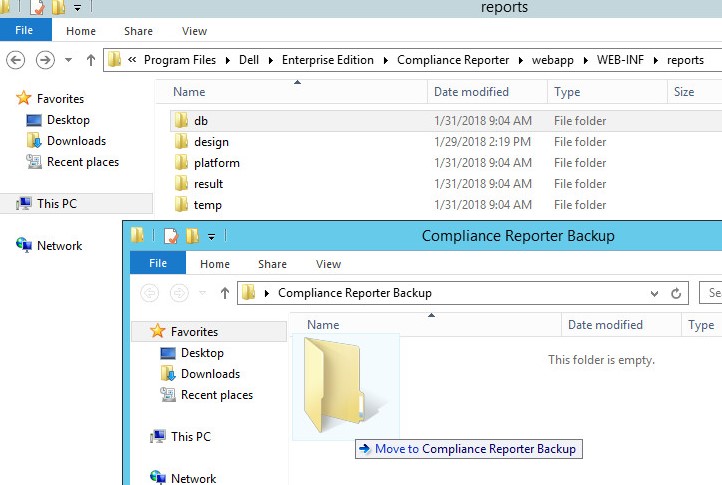Open address history dropdown in Backup window
The width and height of the screenshot is (722, 485).
tap(654, 293)
